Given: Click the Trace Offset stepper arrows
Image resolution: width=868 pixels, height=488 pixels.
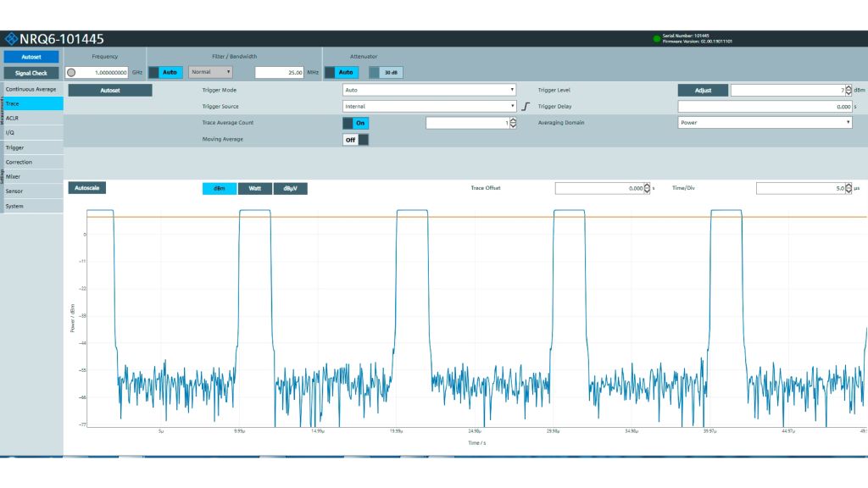Looking at the screenshot, I should (648, 188).
